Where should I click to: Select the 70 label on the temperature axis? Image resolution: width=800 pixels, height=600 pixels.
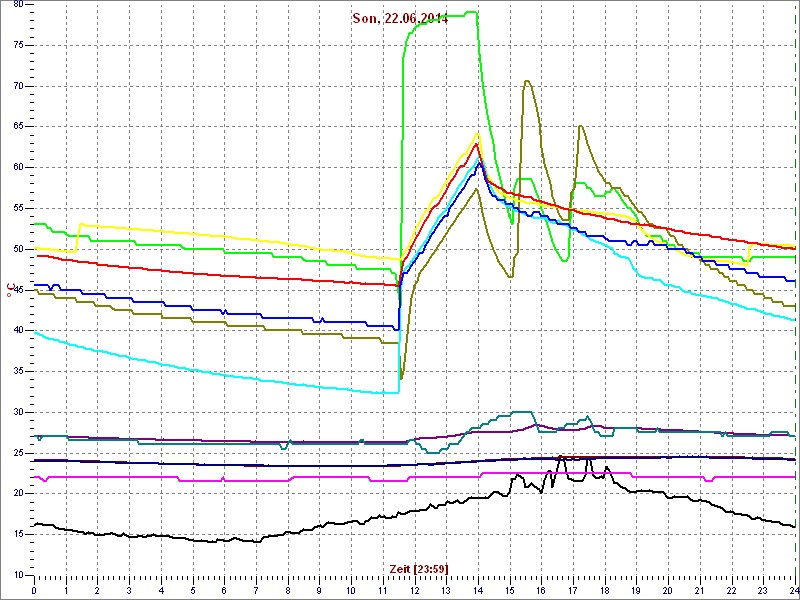17,86
